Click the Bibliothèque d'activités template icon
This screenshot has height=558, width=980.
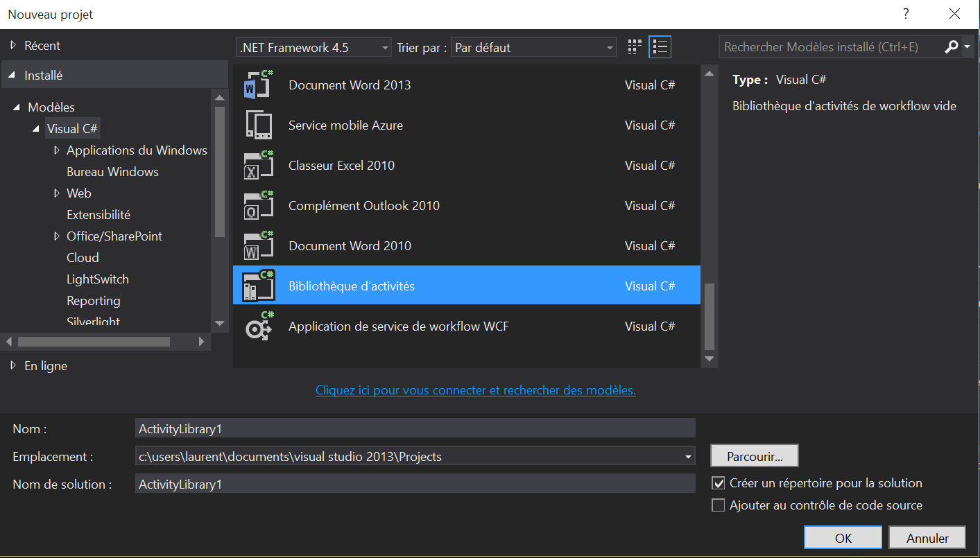(x=259, y=286)
